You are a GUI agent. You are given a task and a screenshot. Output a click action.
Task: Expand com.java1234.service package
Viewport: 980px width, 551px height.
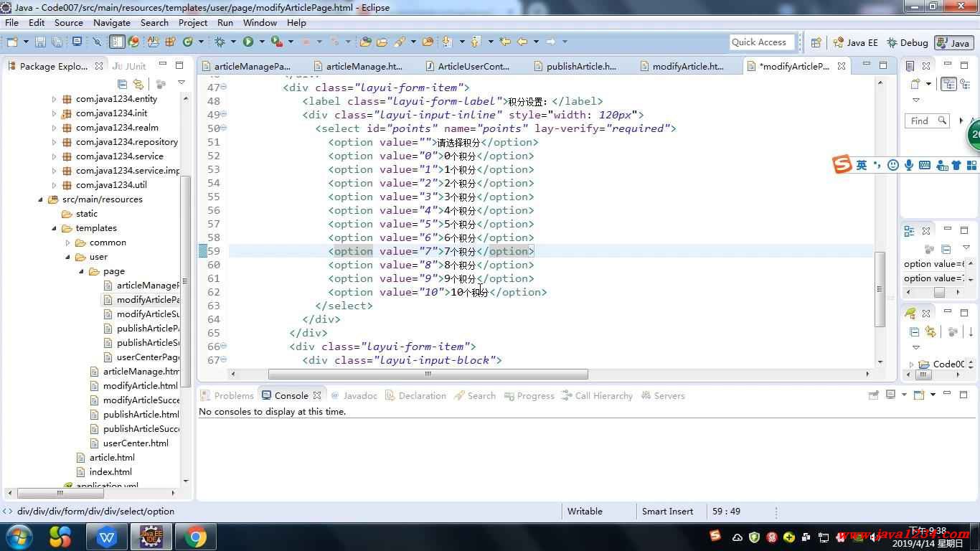tap(54, 156)
